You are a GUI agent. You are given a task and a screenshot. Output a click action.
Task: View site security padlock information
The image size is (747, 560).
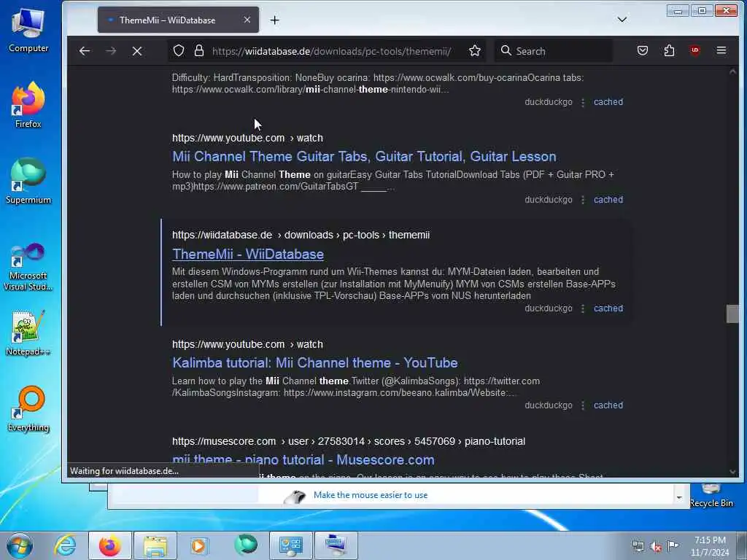199,51
